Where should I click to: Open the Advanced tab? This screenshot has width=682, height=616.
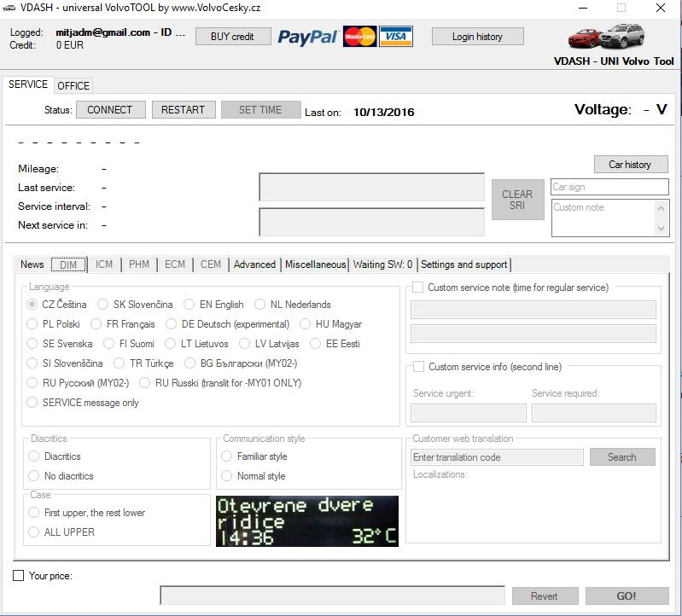click(x=255, y=264)
